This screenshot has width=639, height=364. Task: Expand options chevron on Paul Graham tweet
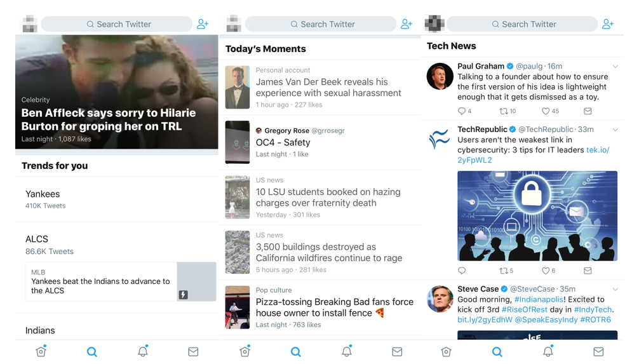pos(615,67)
